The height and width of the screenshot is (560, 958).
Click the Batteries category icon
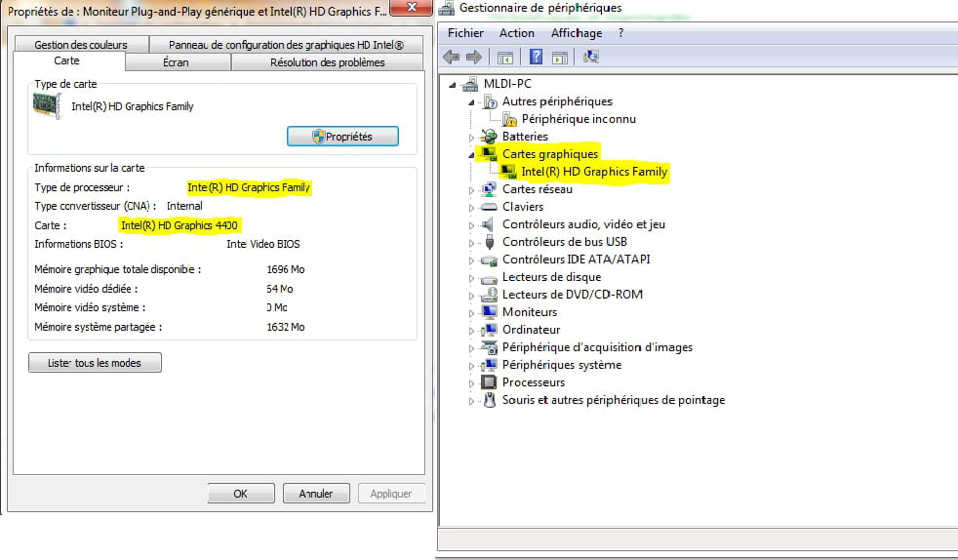coord(489,137)
